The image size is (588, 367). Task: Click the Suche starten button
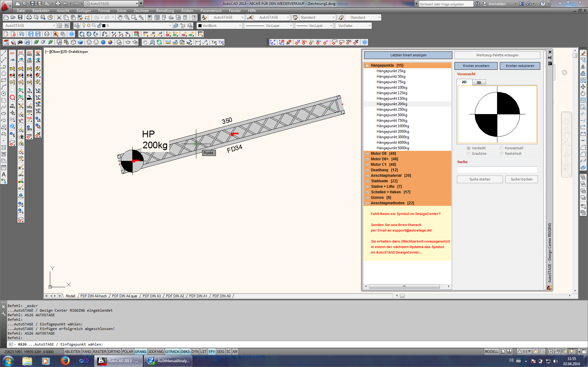pos(480,179)
